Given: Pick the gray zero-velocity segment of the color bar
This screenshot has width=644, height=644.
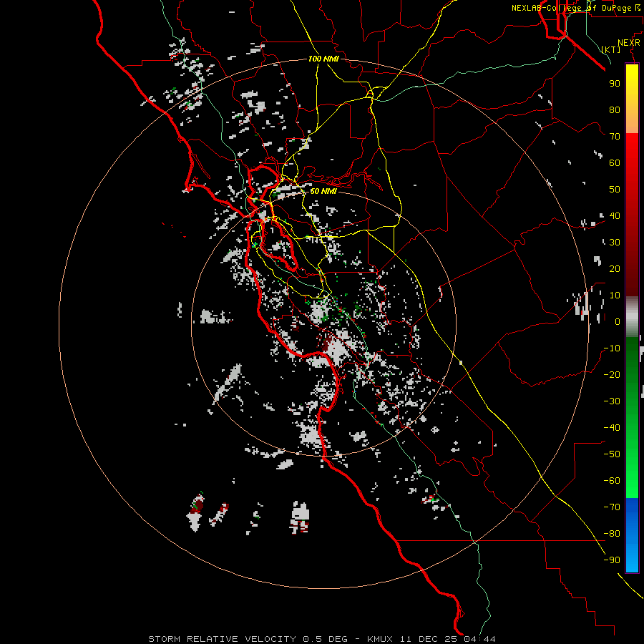Looking at the screenshot, I should tap(632, 317).
